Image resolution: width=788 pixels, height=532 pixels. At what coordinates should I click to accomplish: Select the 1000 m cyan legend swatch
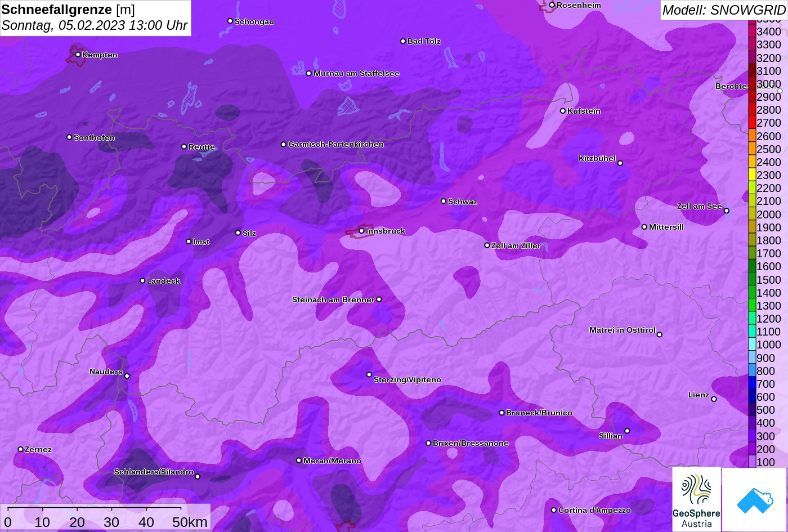tap(752, 344)
